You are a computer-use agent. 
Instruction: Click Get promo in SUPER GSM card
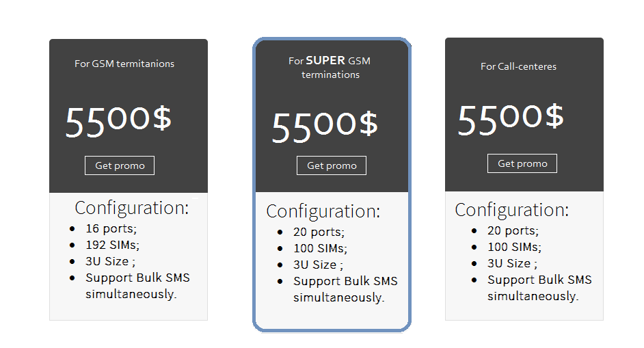pos(332,165)
